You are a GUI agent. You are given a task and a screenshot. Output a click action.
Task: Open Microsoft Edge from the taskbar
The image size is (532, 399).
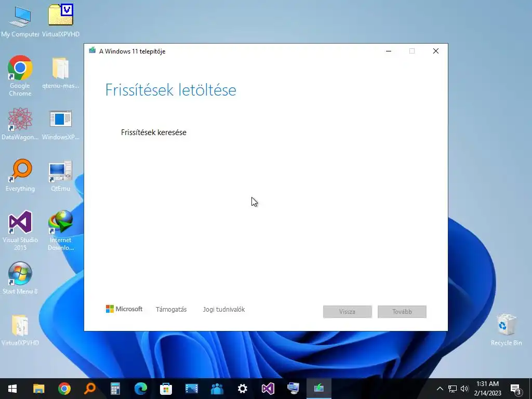point(140,389)
